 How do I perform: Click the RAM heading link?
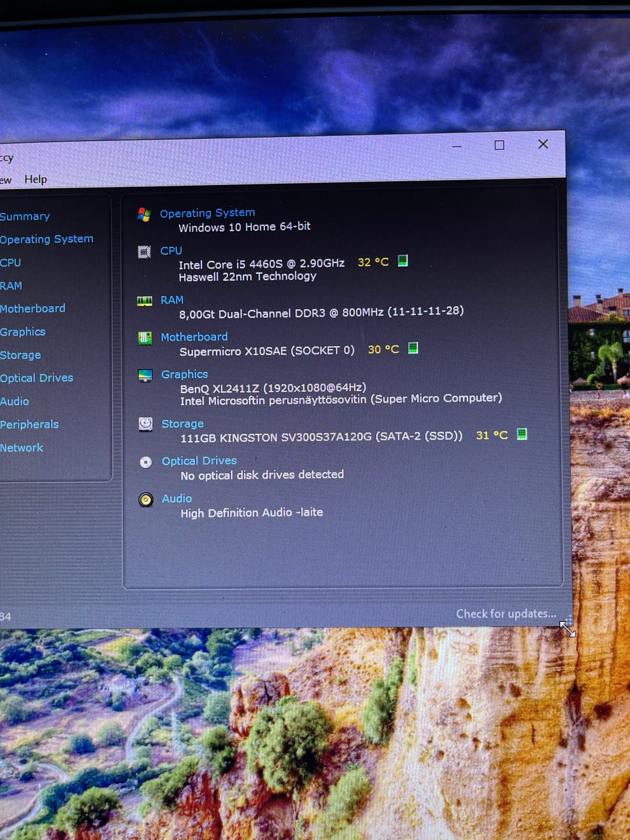pyautogui.click(x=172, y=300)
